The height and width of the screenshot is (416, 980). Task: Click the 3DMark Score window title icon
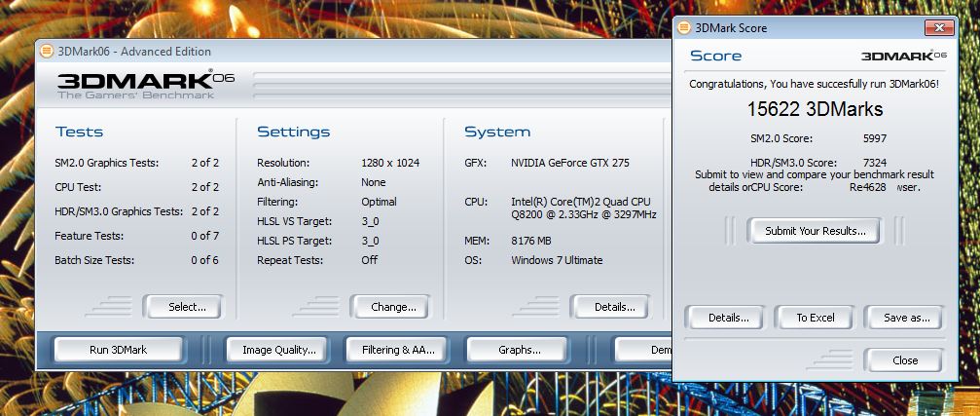coord(684,27)
